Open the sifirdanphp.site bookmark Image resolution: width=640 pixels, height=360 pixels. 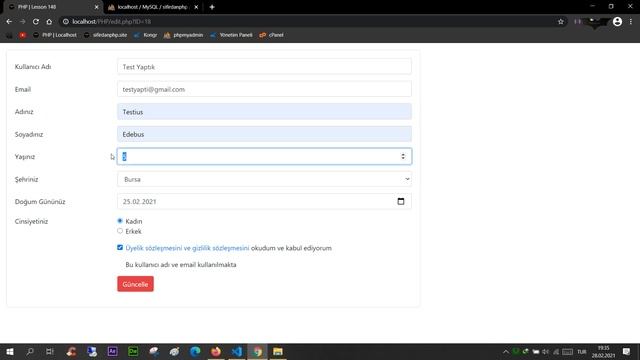point(105,35)
